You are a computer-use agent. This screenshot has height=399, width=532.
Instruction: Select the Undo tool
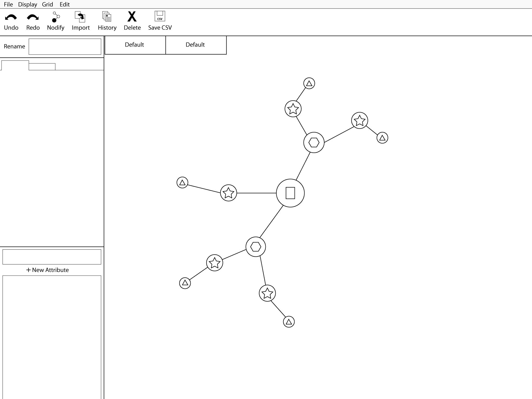tap(11, 19)
